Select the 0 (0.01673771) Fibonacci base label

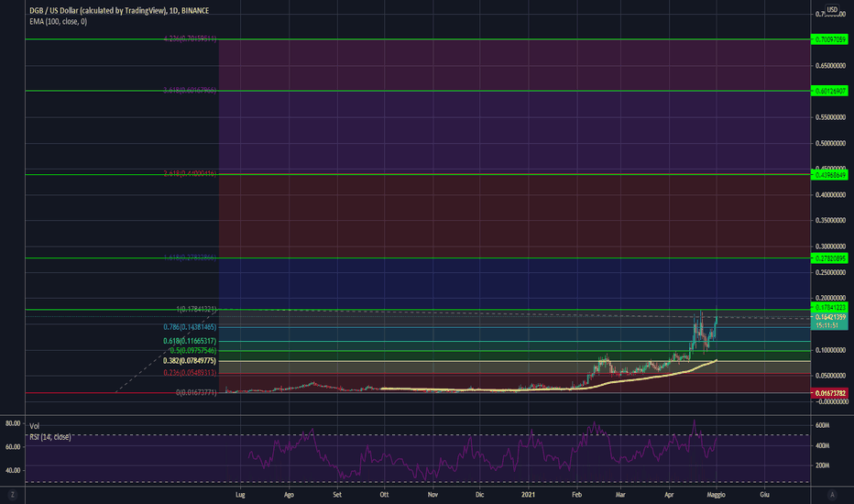tap(196, 392)
